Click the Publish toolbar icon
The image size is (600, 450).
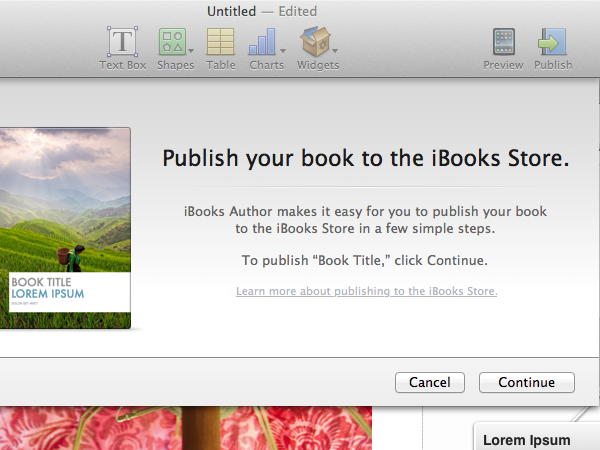[x=552, y=41]
